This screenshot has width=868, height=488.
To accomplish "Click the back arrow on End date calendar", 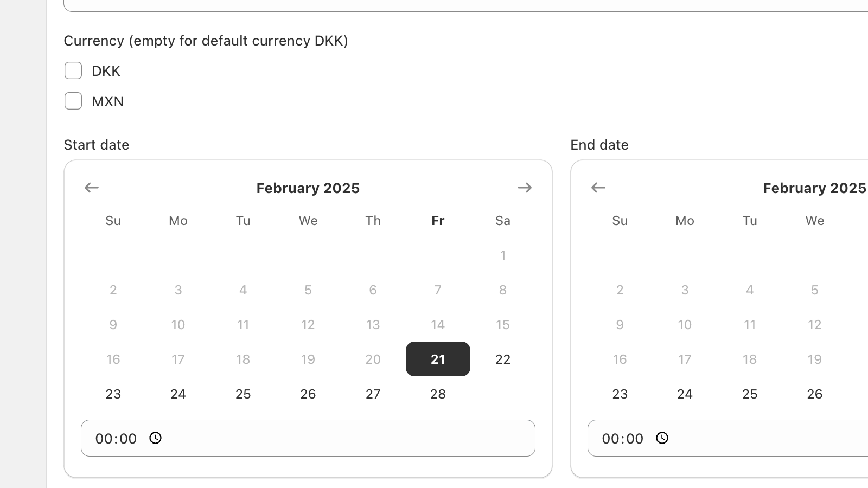I will pyautogui.click(x=598, y=187).
